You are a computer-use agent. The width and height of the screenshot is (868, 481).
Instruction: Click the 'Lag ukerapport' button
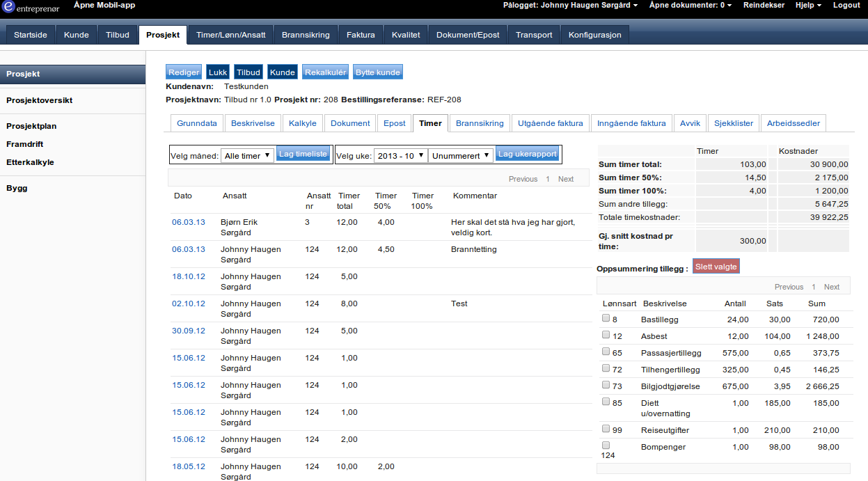pyautogui.click(x=528, y=155)
